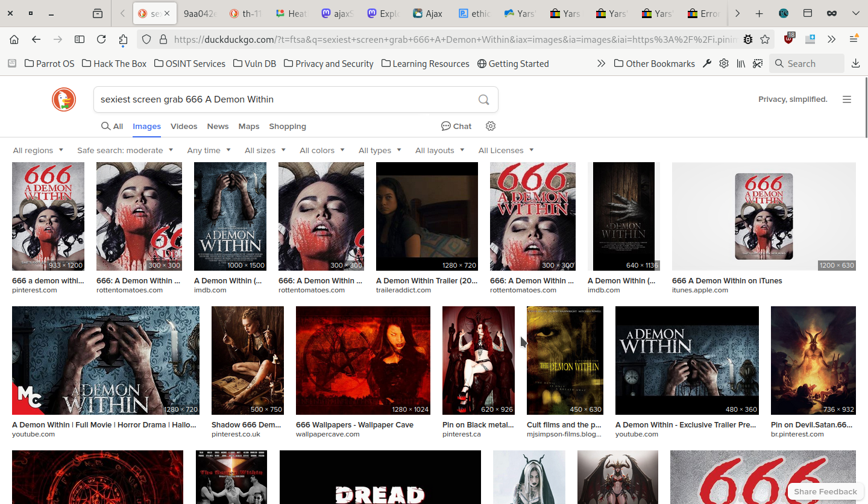Expand the All sizes dropdown
This screenshot has width=868, height=504.
click(x=265, y=150)
